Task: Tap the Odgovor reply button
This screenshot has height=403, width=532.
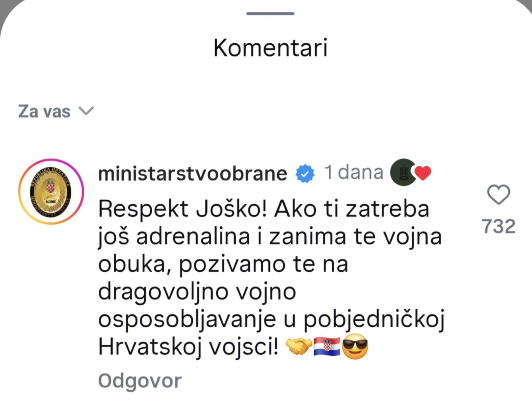Action: [x=140, y=381]
